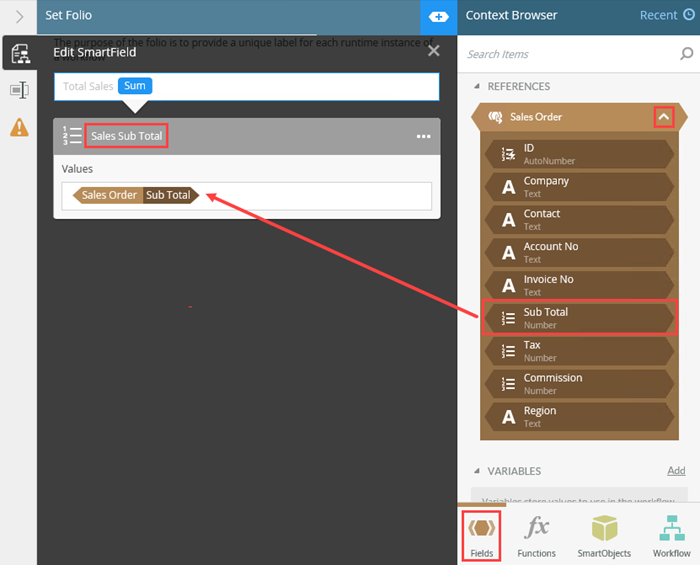Click the Sum function token
This screenshot has height=565, width=700.
(x=135, y=86)
